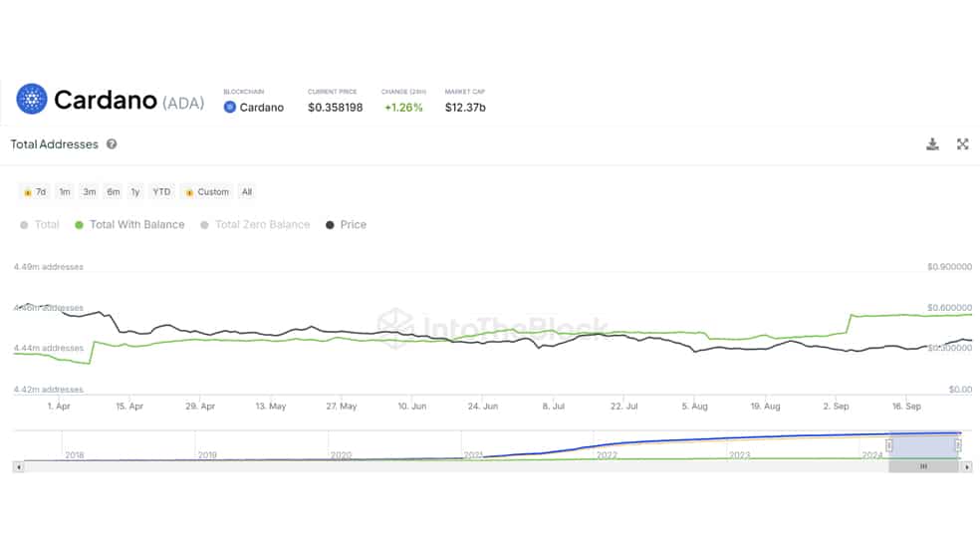Click the 4.49m addresses axis label
The height and width of the screenshot is (552, 980).
pyautogui.click(x=48, y=267)
